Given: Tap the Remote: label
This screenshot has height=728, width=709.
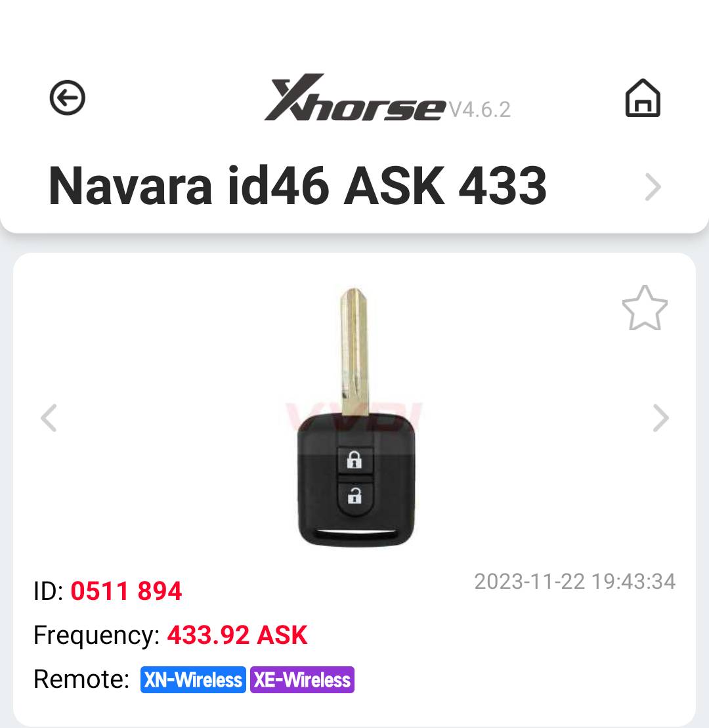Looking at the screenshot, I should (81, 679).
